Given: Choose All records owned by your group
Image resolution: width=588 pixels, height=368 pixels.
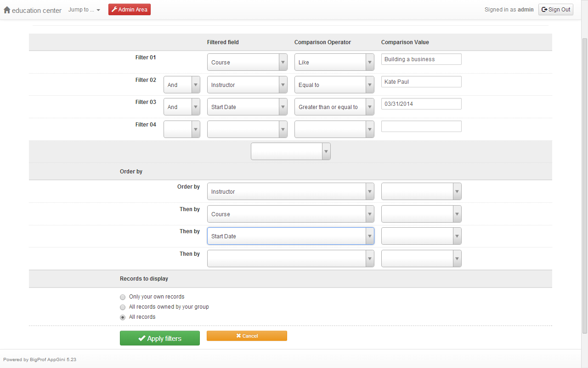Looking at the screenshot, I should pos(123,307).
